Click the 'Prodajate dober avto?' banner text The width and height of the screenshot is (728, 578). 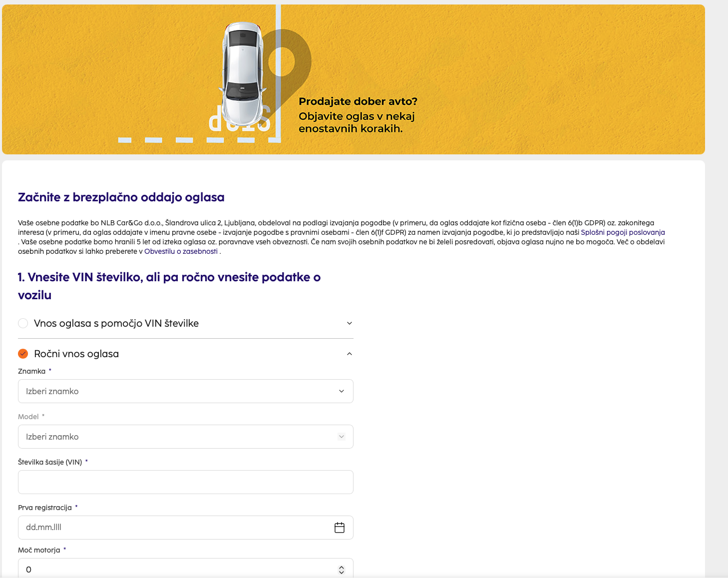click(x=358, y=101)
